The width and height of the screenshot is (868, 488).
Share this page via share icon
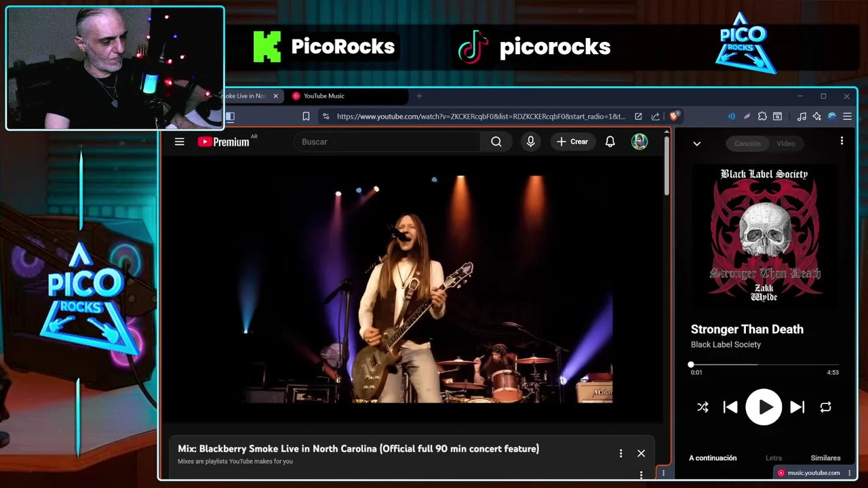[655, 117]
